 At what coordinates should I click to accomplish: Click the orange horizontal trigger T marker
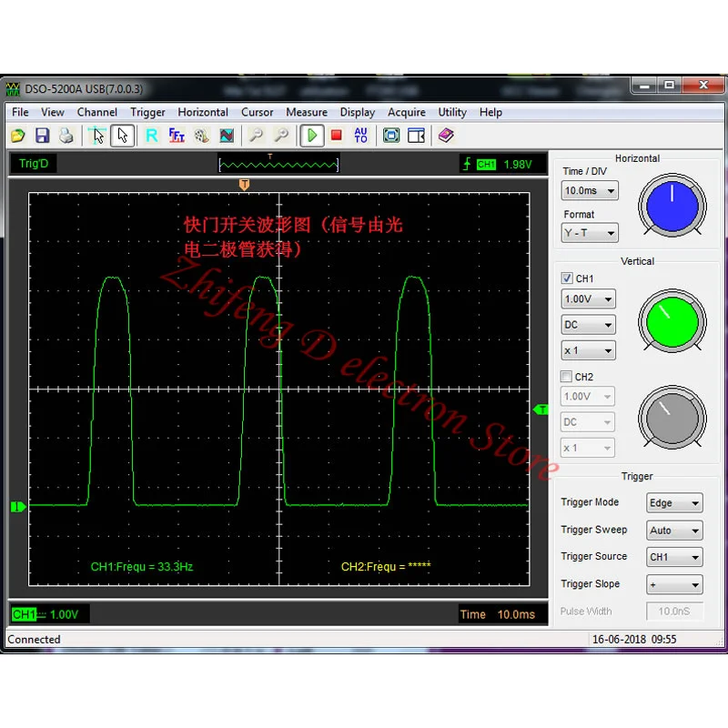244,185
